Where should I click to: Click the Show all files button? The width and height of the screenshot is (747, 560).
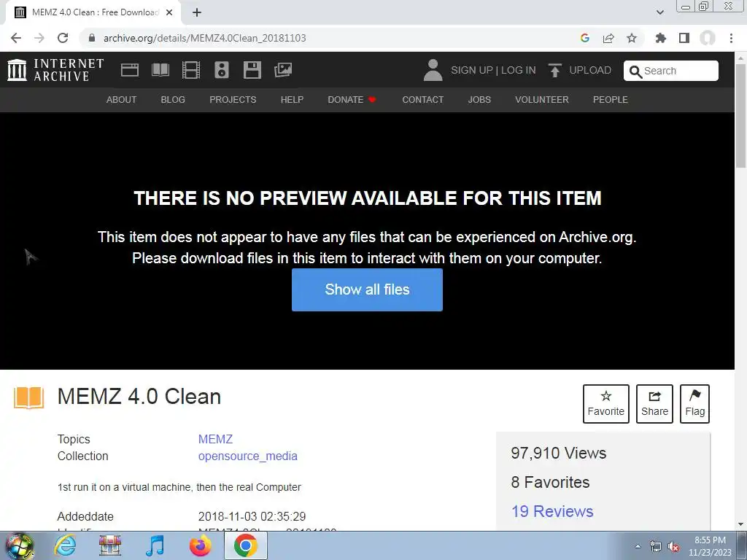367,289
